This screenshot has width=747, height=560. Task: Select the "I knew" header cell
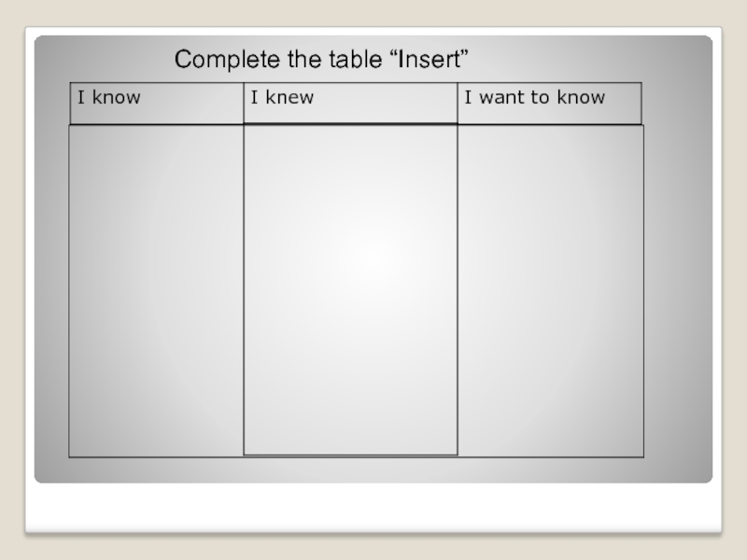pyautogui.click(x=350, y=103)
